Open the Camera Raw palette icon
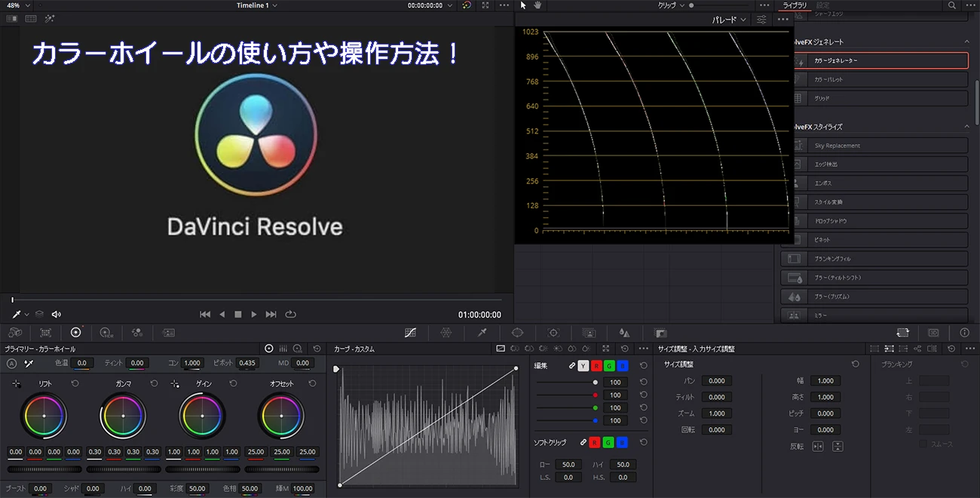The height and width of the screenshot is (498, 980). pyautogui.click(x=15, y=332)
